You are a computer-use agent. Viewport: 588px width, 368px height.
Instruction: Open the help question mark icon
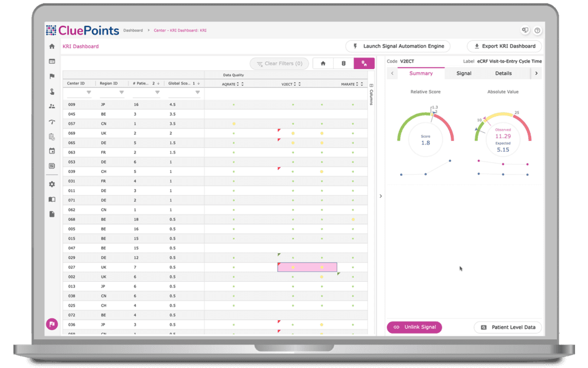536,30
